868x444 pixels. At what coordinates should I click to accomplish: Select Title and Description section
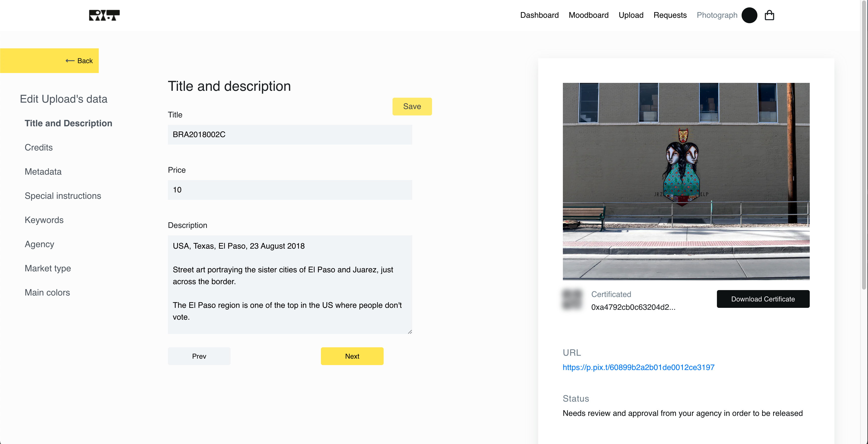click(x=68, y=123)
